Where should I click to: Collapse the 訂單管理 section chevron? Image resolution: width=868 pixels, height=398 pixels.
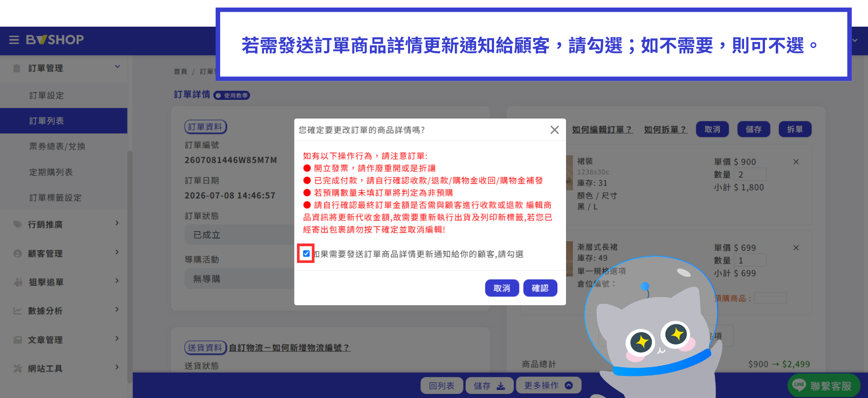click(118, 67)
